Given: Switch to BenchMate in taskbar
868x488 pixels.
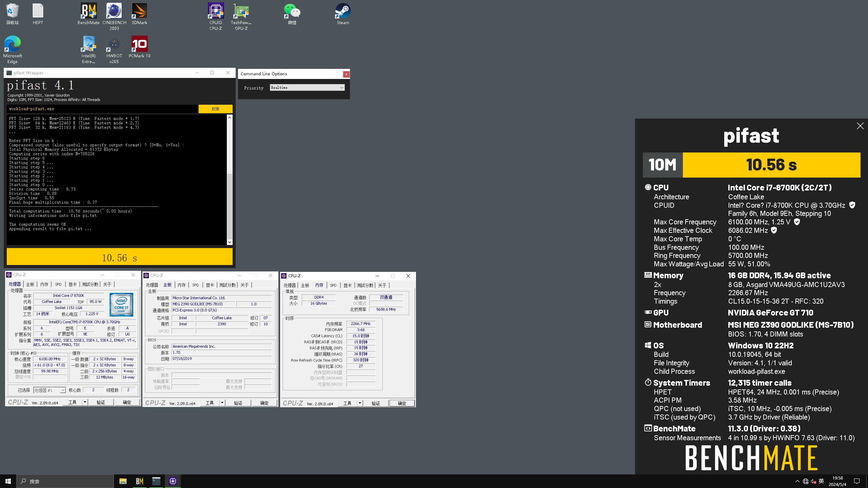Looking at the screenshot, I should point(139,481).
